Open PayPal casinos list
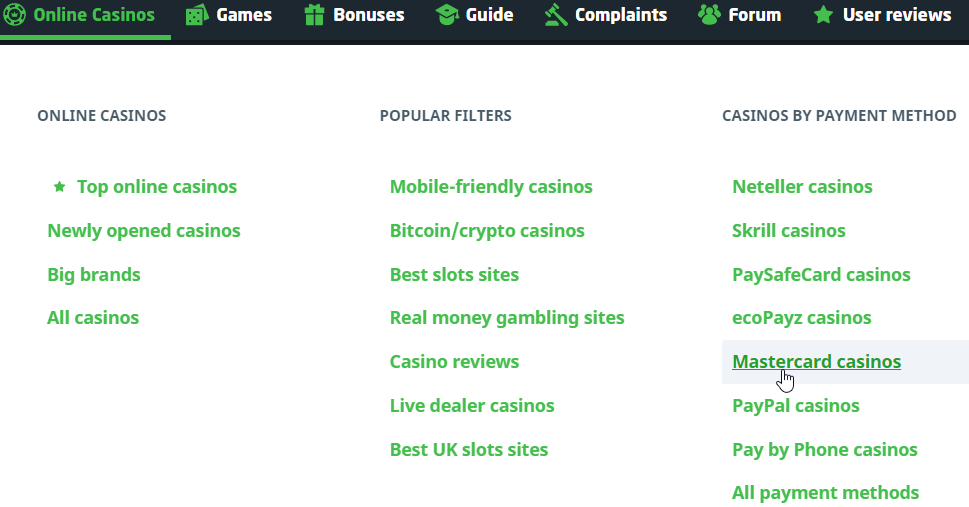The height and width of the screenshot is (507, 969). pyautogui.click(x=795, y=406)
